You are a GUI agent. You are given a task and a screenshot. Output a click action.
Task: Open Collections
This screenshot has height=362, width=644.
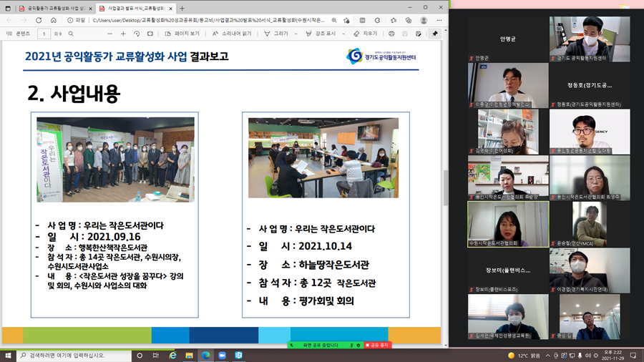tap(409, 20)
